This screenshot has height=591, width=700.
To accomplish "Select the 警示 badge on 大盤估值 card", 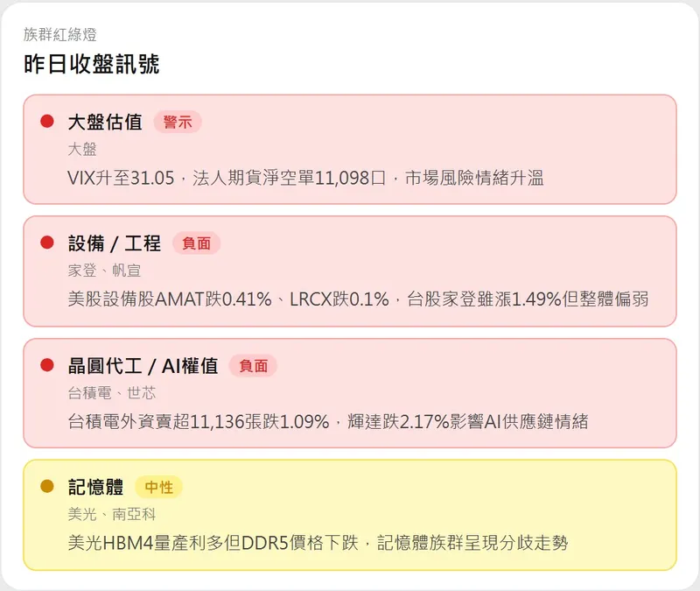I will pos(178,122).
